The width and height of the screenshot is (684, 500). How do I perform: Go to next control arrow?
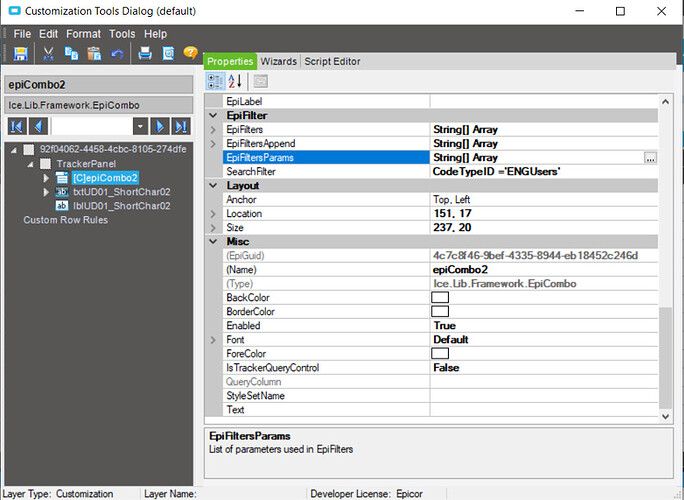[x=160, y=127]
